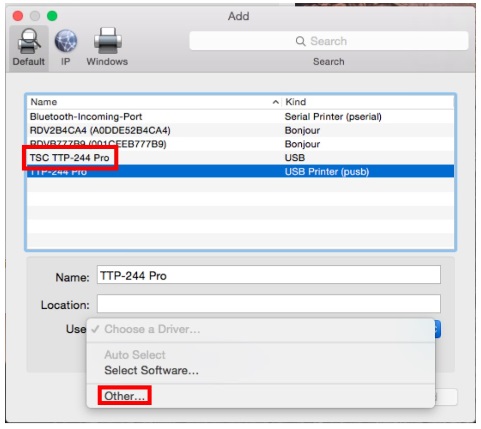Click the red close window button
This screenshot has width=481, height=429.
pos(18,16)
